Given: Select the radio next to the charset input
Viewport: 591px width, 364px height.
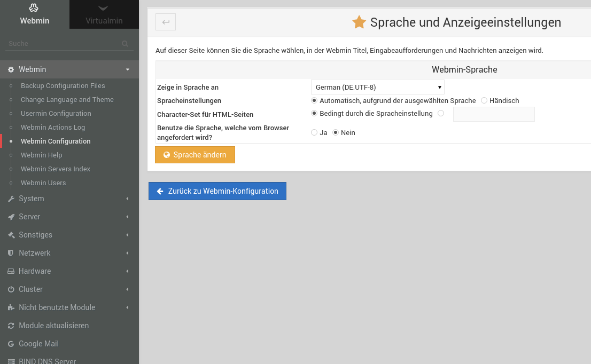Looking at the screenshot, I should click(x=441, y=113).
